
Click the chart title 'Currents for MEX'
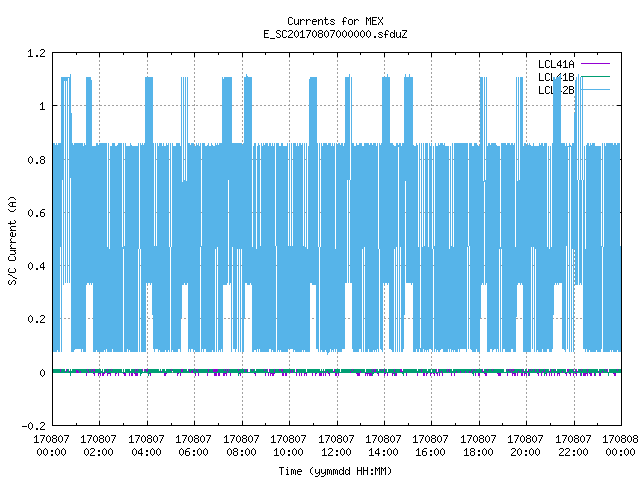click(x=335, y=21)
